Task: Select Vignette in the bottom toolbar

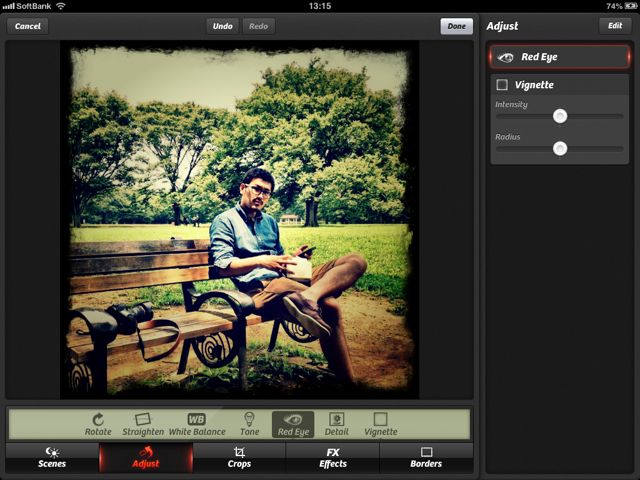Action: (x=380, y=424)
